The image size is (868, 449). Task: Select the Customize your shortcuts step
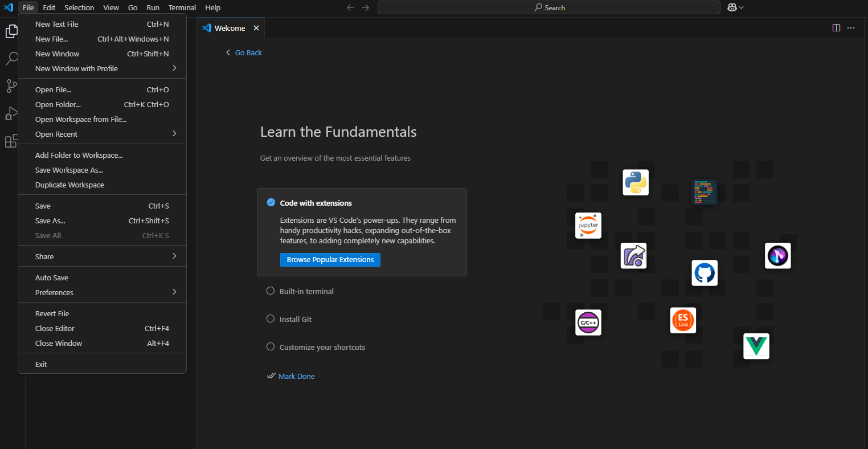point(322,347)
